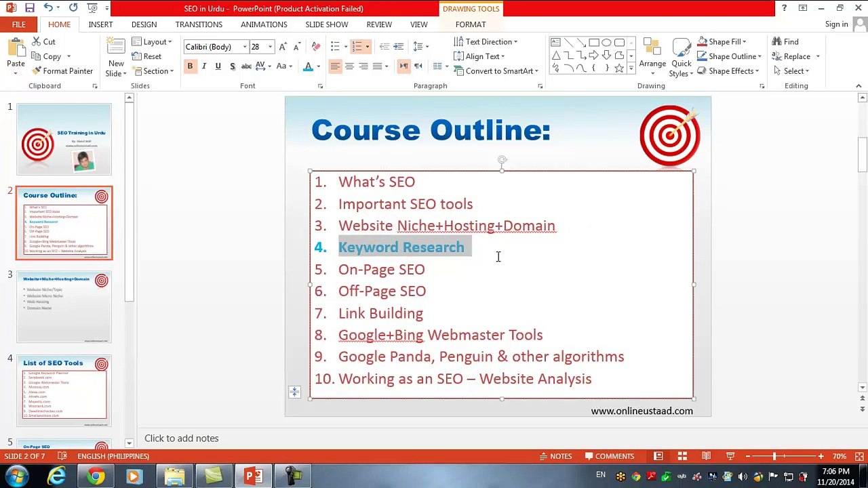Image resolution: width=868 pixels, height=488 pixels.
Task: Toggle text Shadow effect
Action: 232,66
